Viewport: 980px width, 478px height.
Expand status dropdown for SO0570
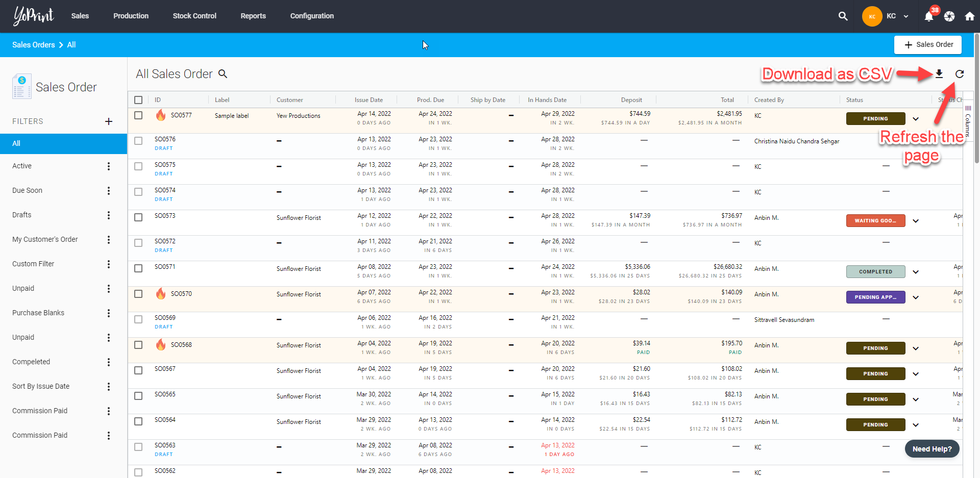916,297
